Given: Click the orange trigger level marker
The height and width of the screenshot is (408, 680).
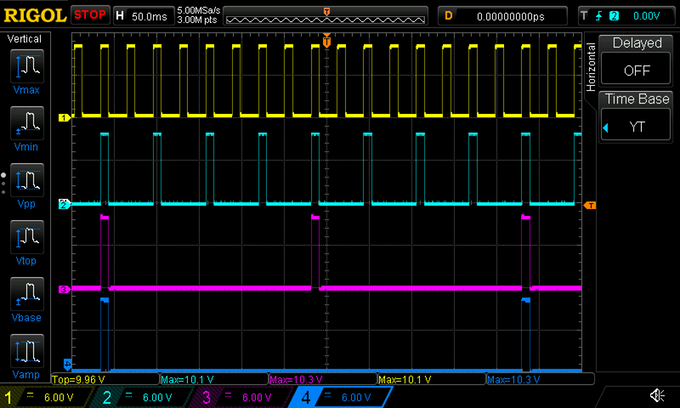Looking at the screenshot, I should 589,205.
